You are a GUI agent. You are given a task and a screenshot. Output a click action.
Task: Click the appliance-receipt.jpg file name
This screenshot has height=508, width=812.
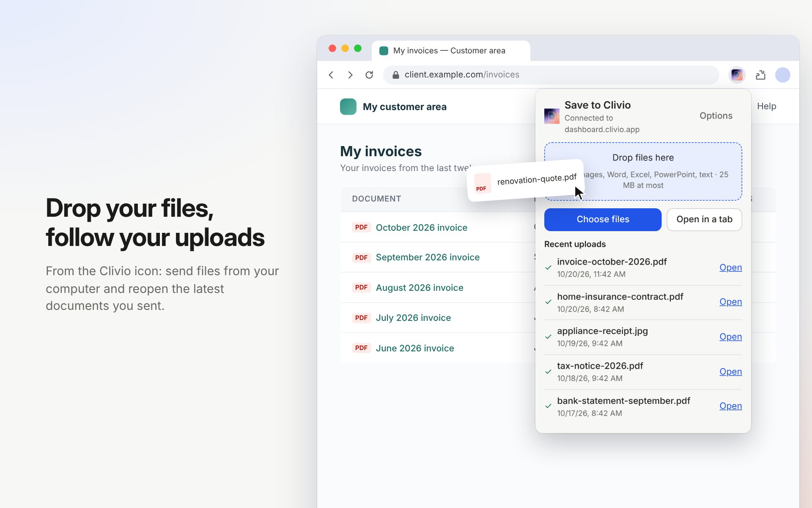pyautogui.click(x=602, y=331)
